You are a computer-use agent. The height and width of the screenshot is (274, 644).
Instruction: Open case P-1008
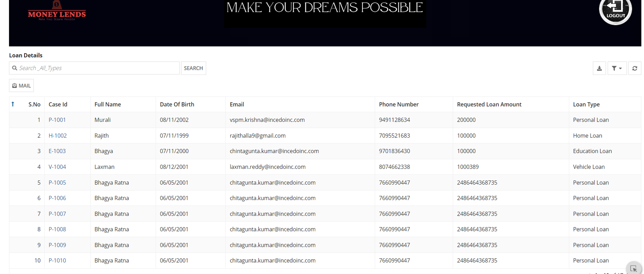[x=57, y=229]
